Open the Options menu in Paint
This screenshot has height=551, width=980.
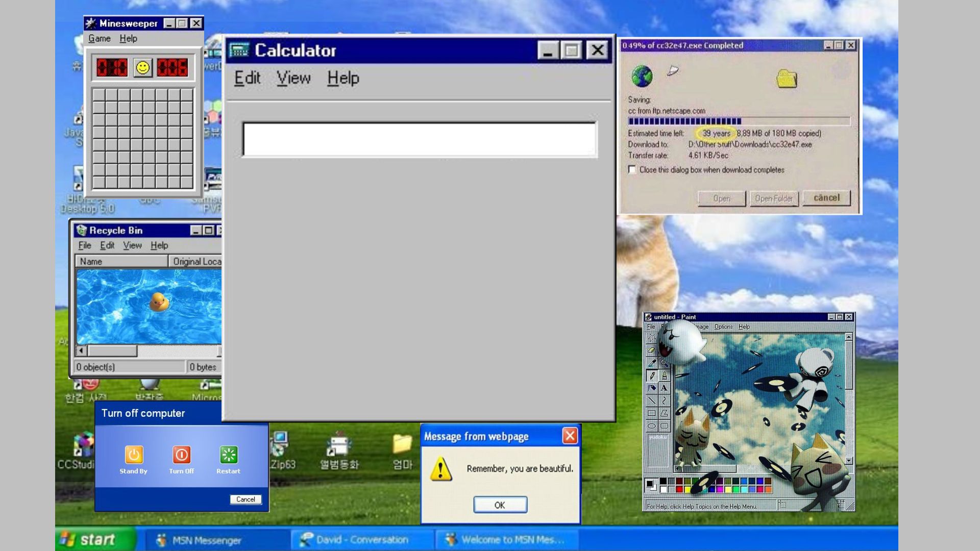click(723, 327)
